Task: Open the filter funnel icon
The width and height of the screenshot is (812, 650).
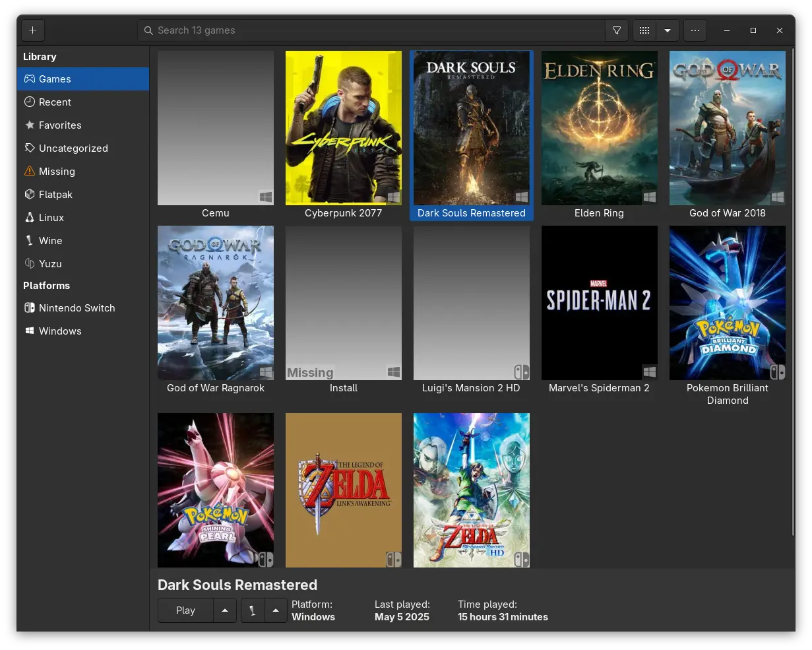Action: (x=617, y=30)
